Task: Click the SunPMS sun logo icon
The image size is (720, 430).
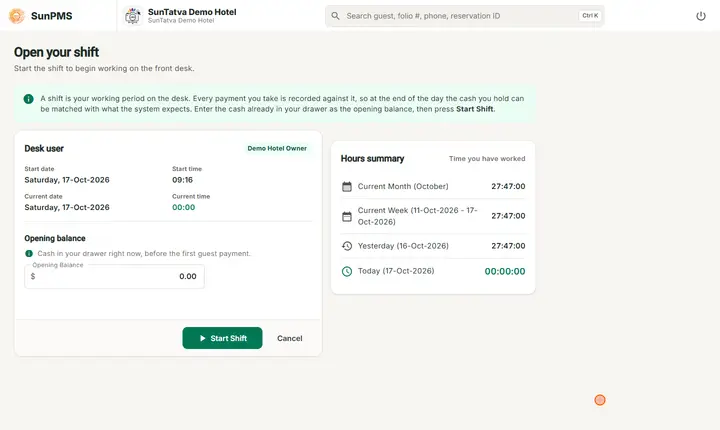Action: pos(17,16)
